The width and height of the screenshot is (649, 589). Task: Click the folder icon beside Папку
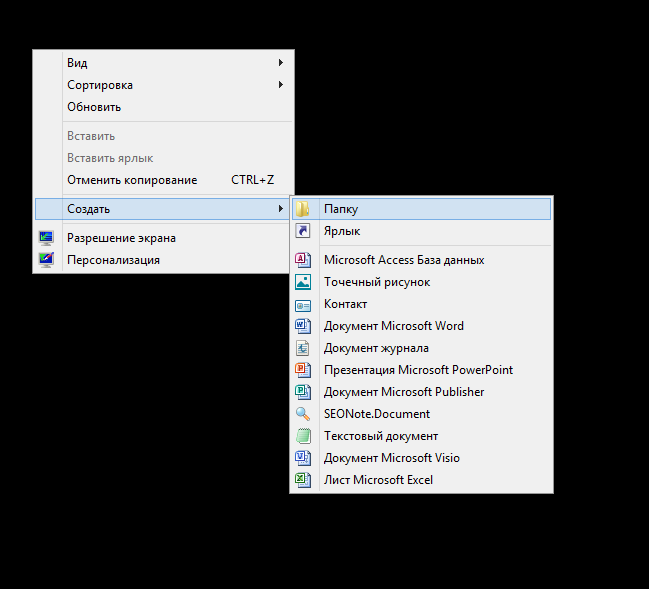pos(303,209)
